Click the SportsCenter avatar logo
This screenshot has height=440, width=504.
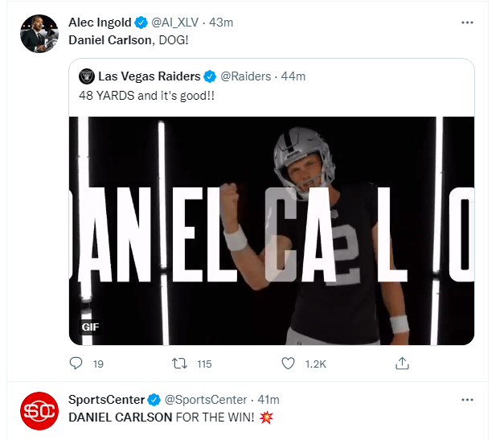[39, 411]
